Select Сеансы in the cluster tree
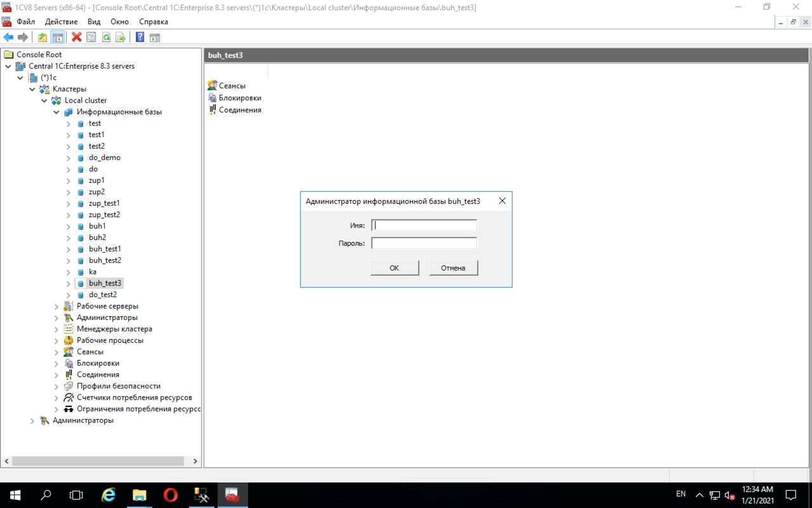The height and width of the screenshot is (508, 812). 90,352
